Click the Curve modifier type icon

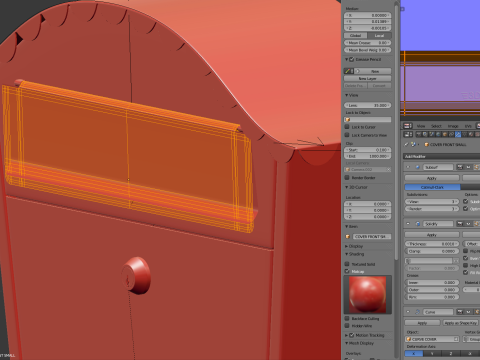click(417, 312)
